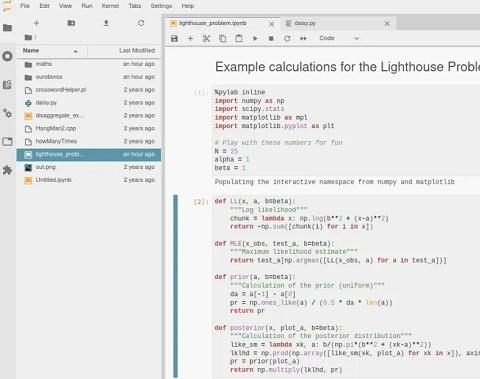The height and width of the screenshot is (379, 480).
Task: Open the extension manager puzzle-piece sidebar icon
Action: [7, 170]
